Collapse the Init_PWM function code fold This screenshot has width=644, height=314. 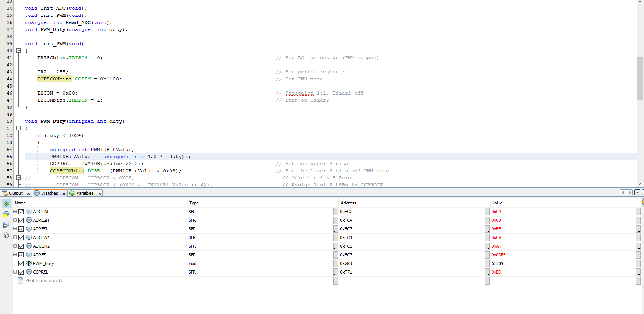tap(18, 51)
